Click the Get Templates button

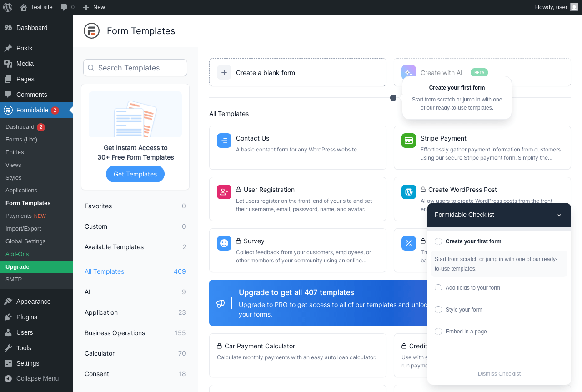click(x=135, y=174)
